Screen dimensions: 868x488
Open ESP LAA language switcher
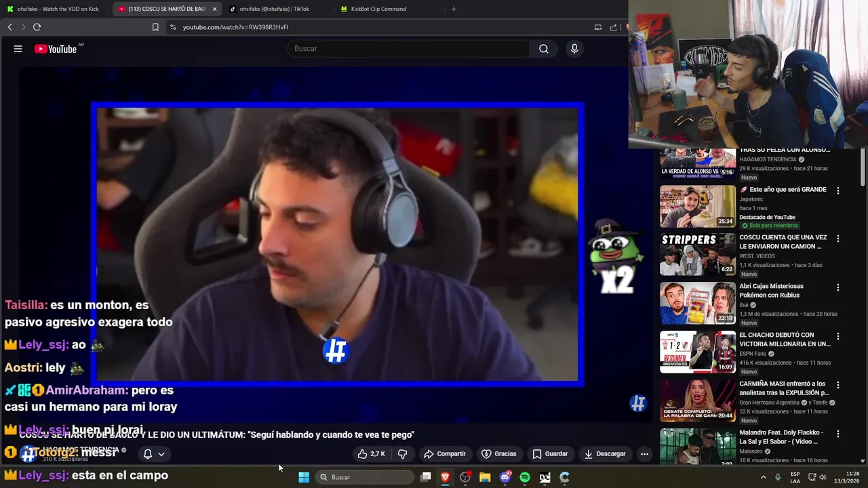pos(795,477)
